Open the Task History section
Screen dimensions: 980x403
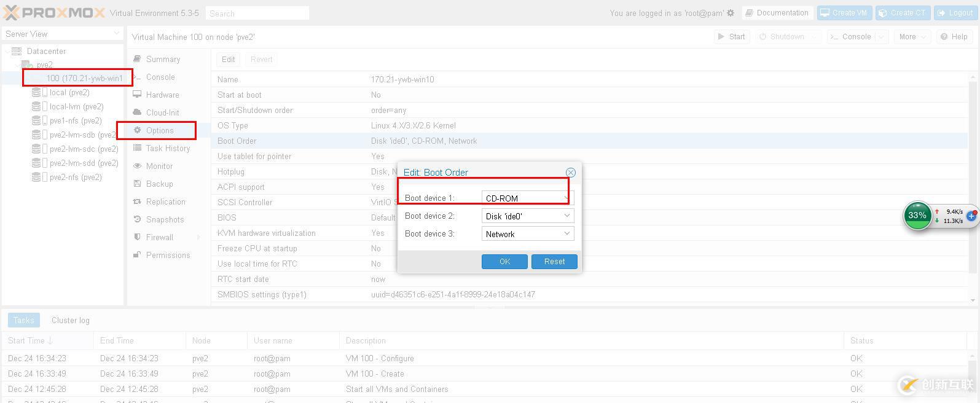pyautogui.click(x=168, y=148)
